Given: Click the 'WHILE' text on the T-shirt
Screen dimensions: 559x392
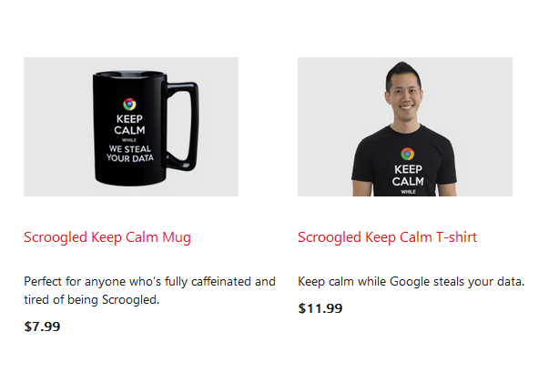Looking at the screenshot, I should click(x=408, y=192).
